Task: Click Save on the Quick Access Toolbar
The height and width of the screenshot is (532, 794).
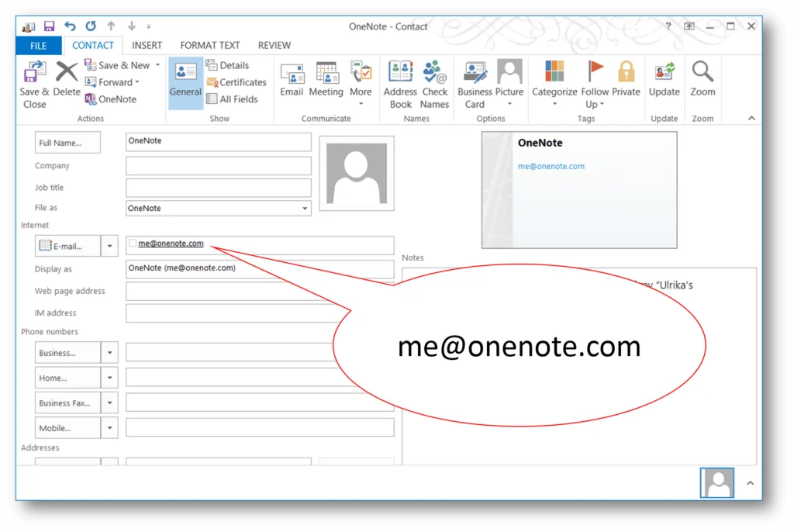Action: 48,26
